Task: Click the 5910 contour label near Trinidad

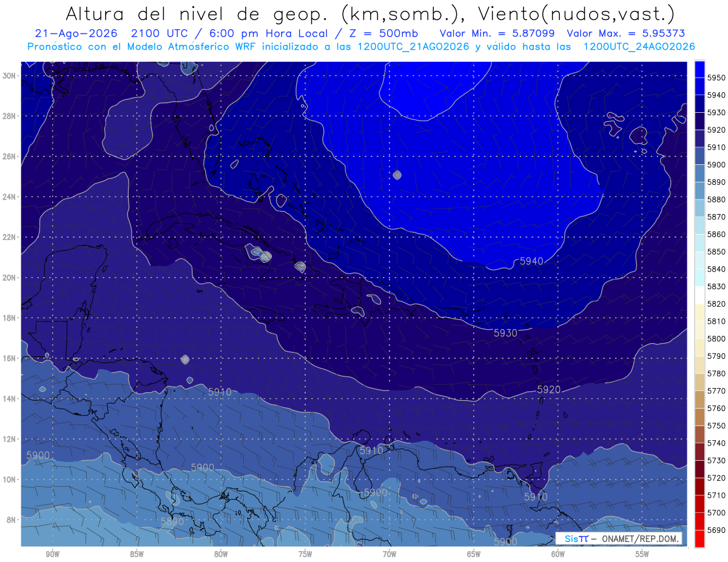Action: [x=536, y=497]
